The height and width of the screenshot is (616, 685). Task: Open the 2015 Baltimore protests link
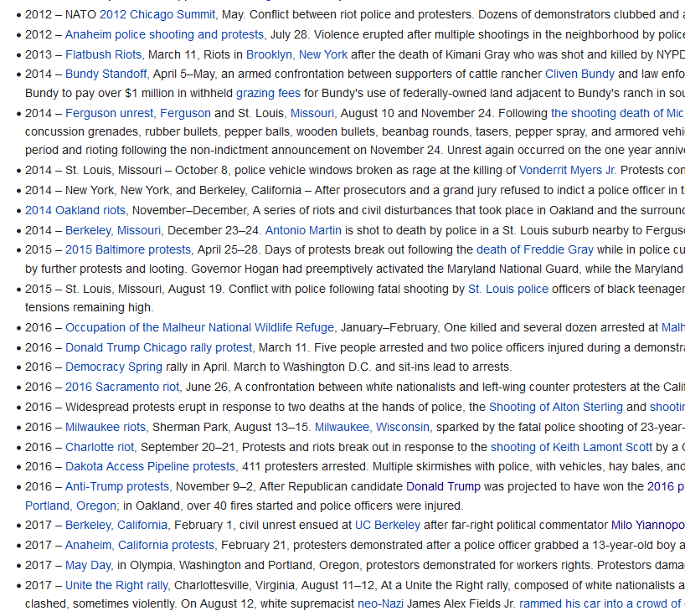[128, 249]
